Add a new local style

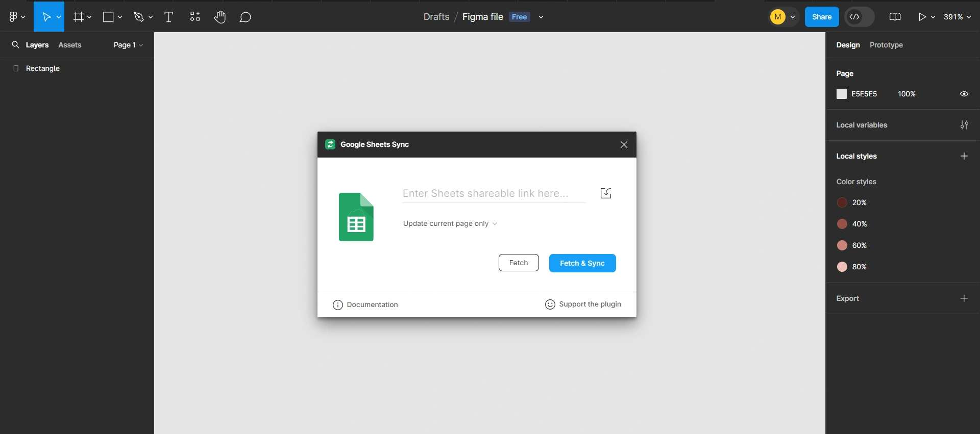[x=964, y=156]
